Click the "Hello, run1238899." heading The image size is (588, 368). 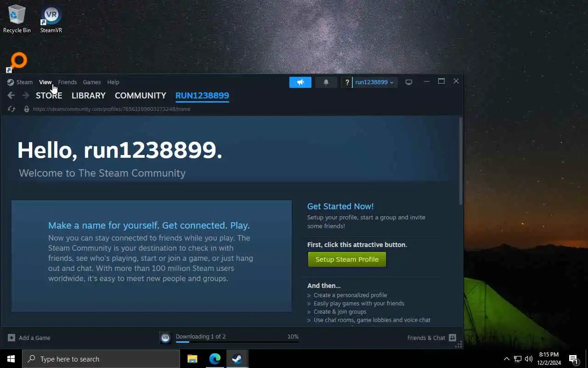point(120,150)
